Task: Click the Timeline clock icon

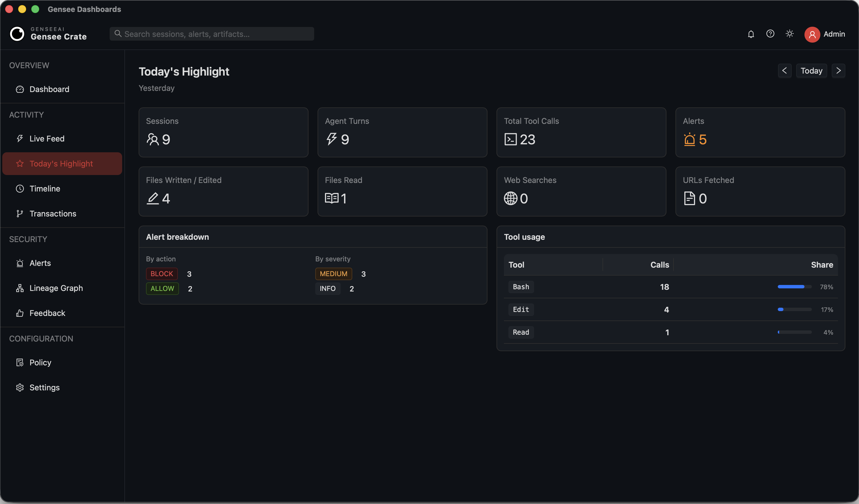Action: click(x=20, y=189)
